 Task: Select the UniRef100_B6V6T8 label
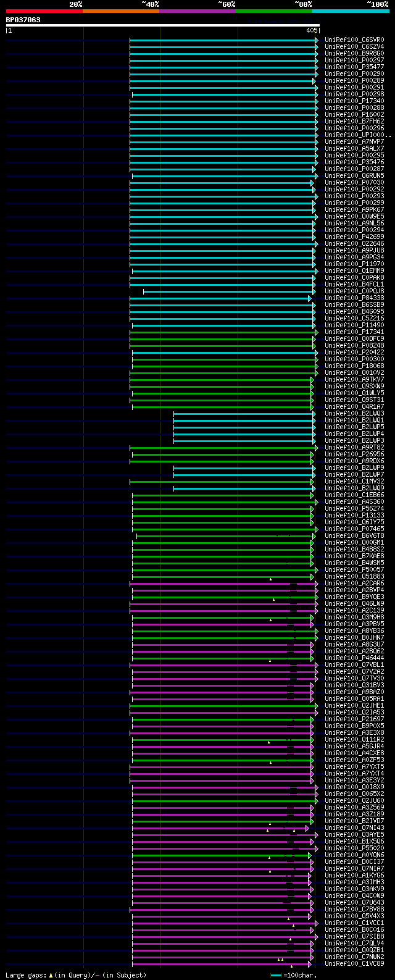tap(354, 535)
